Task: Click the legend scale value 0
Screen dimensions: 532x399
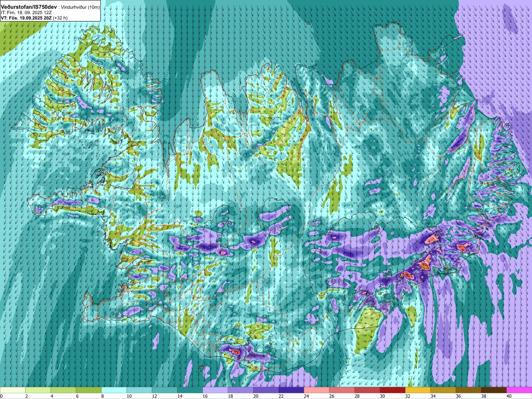Action: pyautogui.click(x=2, y=397)
